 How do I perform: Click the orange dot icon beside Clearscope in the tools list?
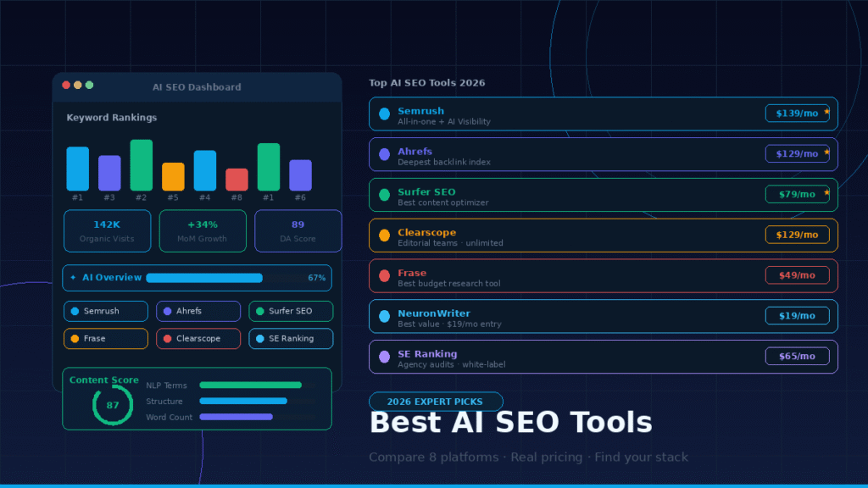[384, 236]
